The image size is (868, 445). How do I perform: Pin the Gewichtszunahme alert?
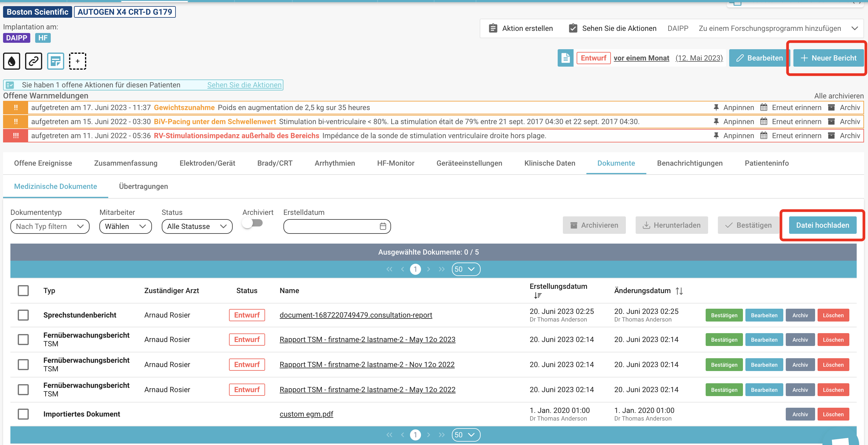pyautogui.click(x=716, y=108)
